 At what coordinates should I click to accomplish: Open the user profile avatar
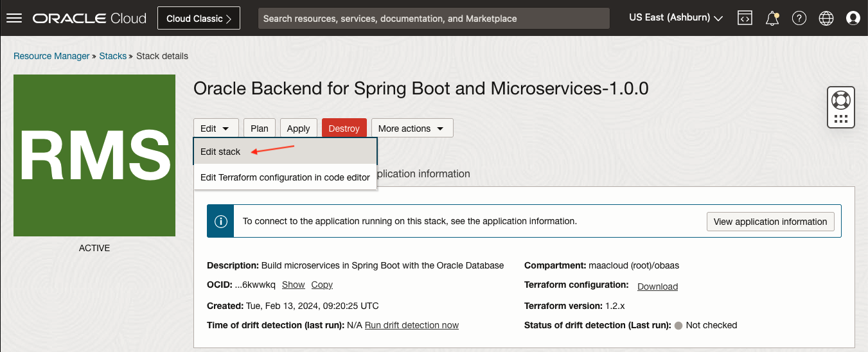click(853, 18)
